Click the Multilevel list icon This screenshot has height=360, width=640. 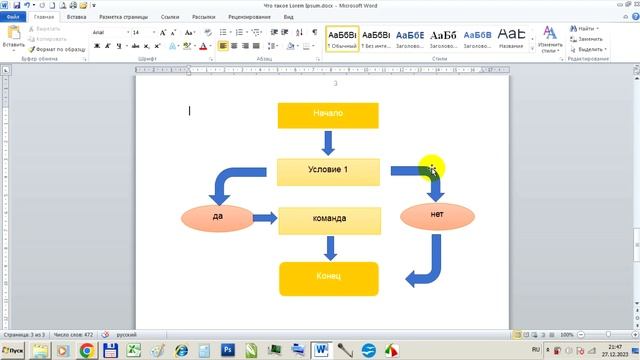(256, 32)
